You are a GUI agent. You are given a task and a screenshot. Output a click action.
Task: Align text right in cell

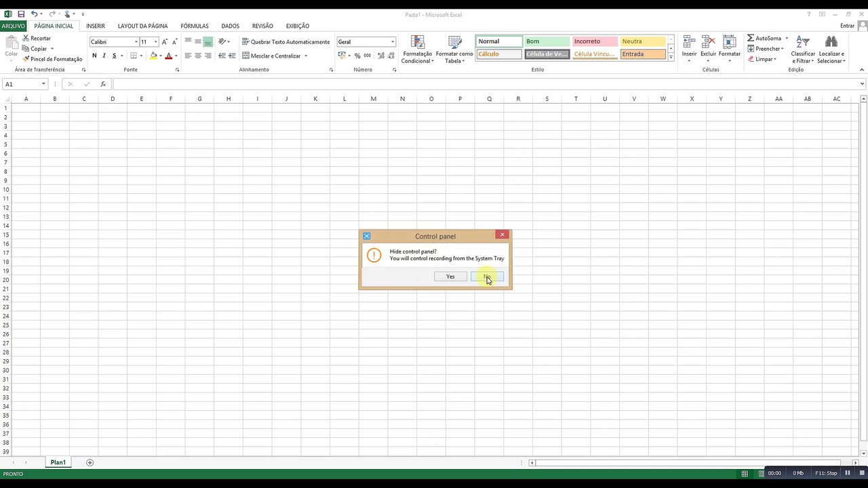tap(208, 56)
